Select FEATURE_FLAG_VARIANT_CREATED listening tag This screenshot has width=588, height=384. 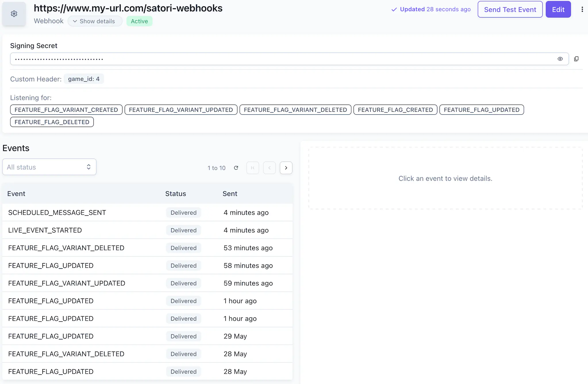pyautogui.click(x=66, y=110)
